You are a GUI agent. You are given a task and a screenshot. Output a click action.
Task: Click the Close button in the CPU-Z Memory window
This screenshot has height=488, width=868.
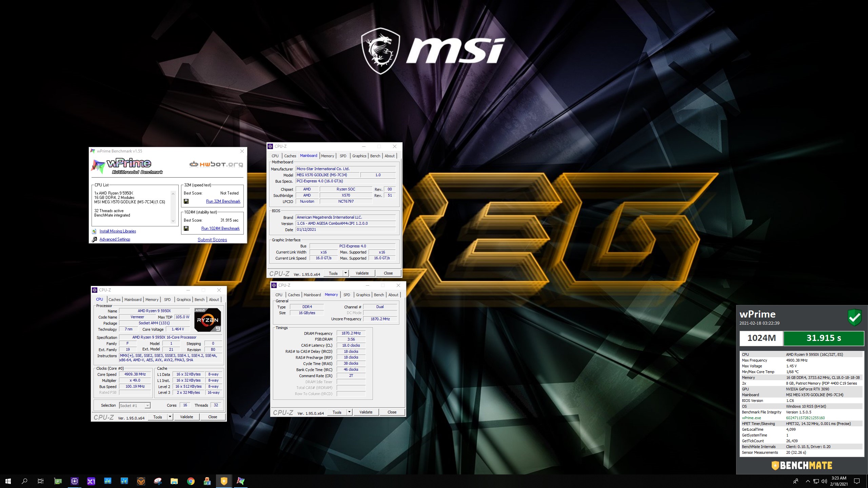pyautogui.click(x=392, y=412)
